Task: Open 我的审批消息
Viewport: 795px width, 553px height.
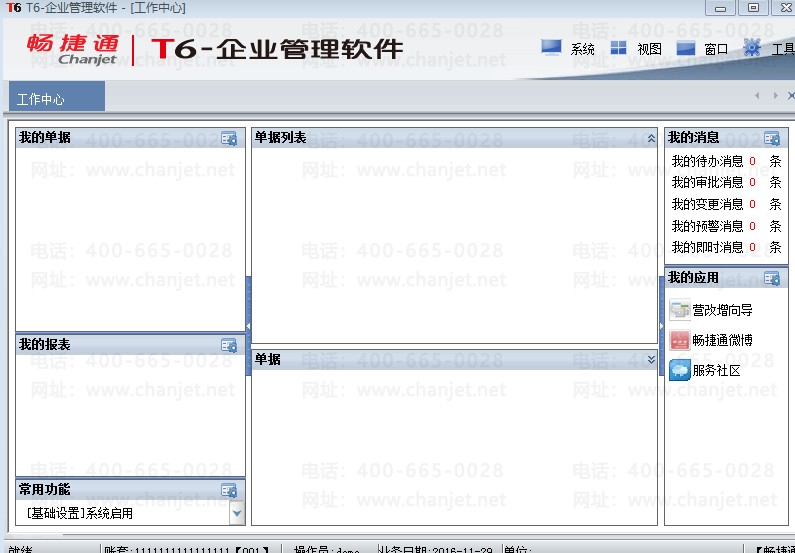Action: 707,182
